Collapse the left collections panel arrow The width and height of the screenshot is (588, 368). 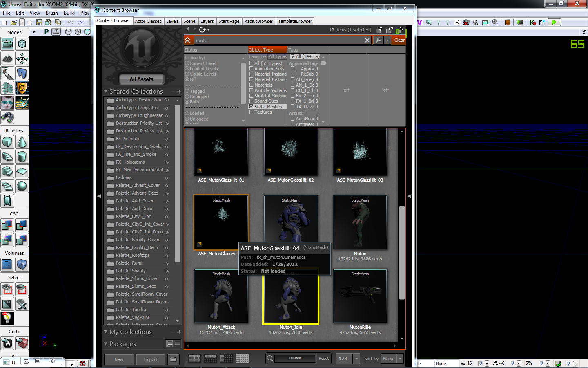click(99, 196)
